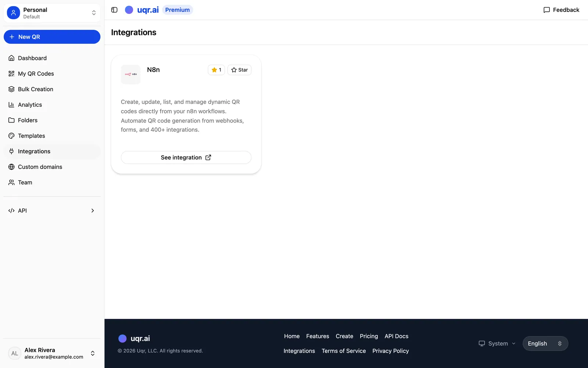Open Custom domains page
Viewport: 588px width, 368px height.
pos(52,167)
